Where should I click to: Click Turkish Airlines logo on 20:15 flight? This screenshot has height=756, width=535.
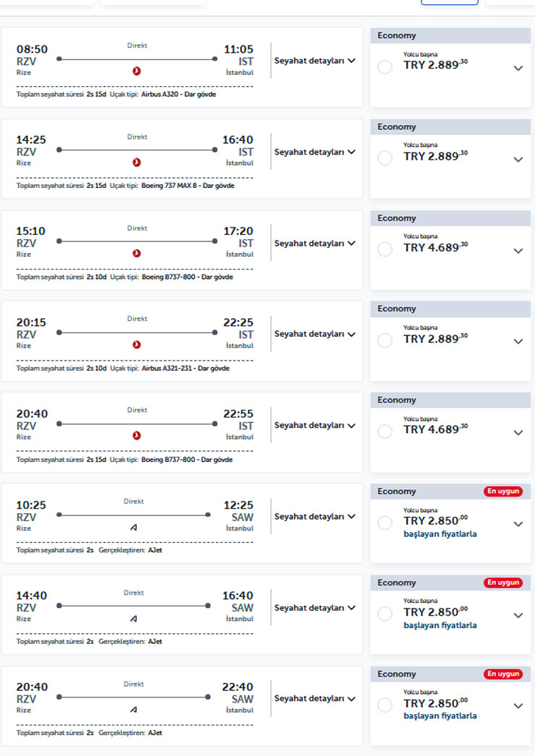137,344
